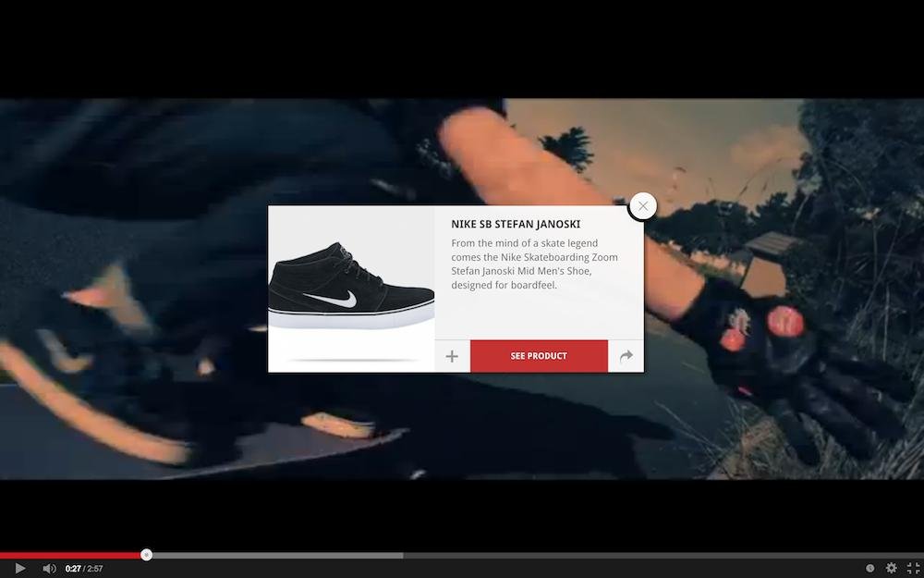
Task: Exit fullscreen mode
Action: point(913,568)
